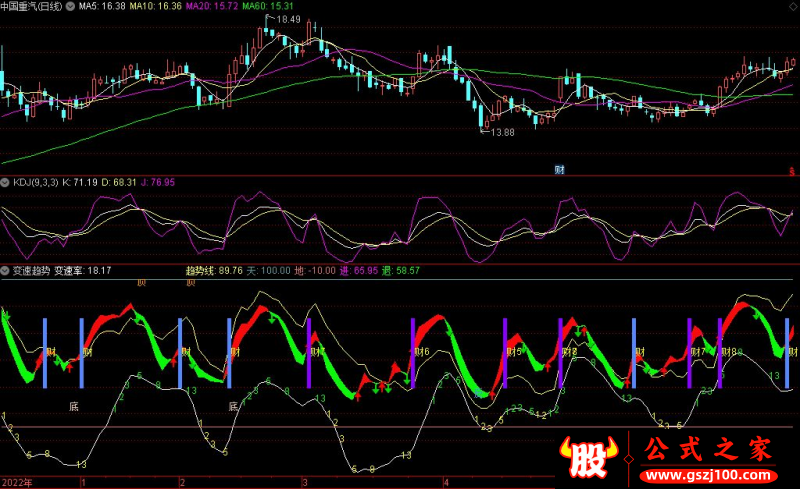
Task: Click the second 底 bottom signal label
Action: [233, 406]
